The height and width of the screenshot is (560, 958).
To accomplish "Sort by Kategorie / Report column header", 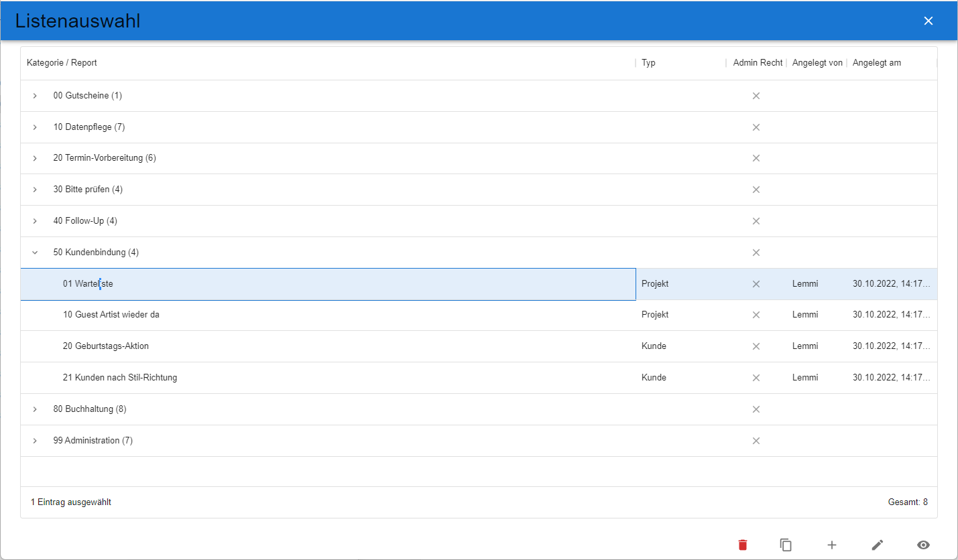I will click(x=62, y=63).
